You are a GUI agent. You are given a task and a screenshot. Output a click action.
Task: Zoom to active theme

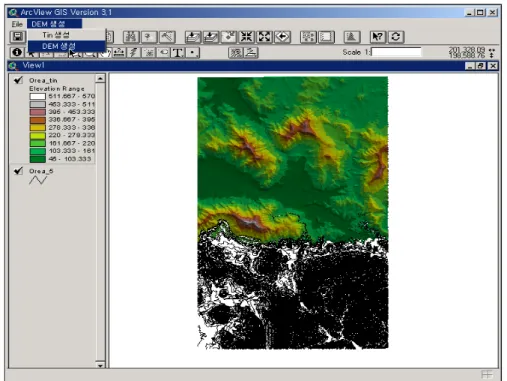pyautogui.click(x=211, y=37)
